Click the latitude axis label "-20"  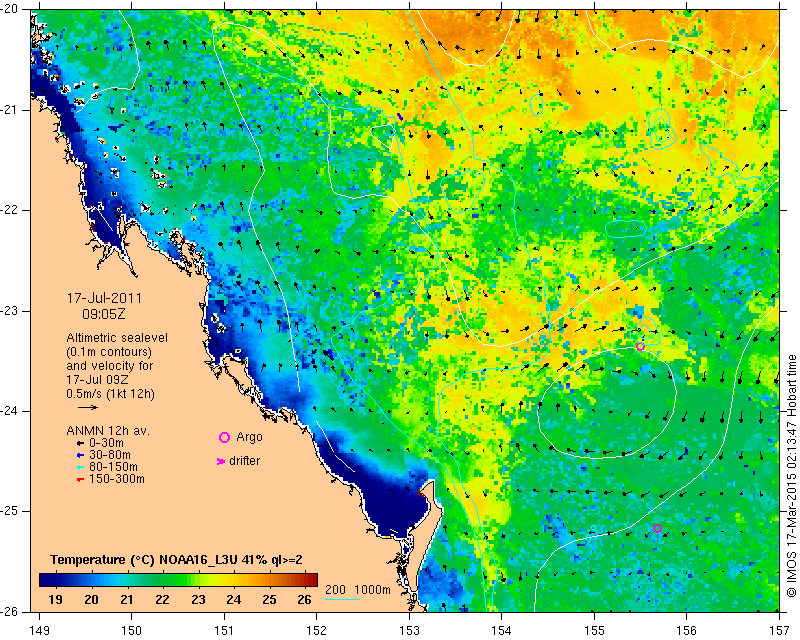point(9,9)
